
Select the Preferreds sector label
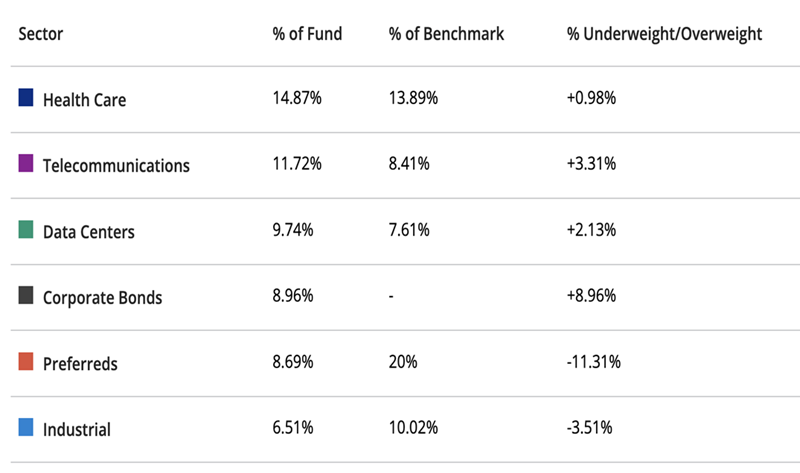(80, 364)
